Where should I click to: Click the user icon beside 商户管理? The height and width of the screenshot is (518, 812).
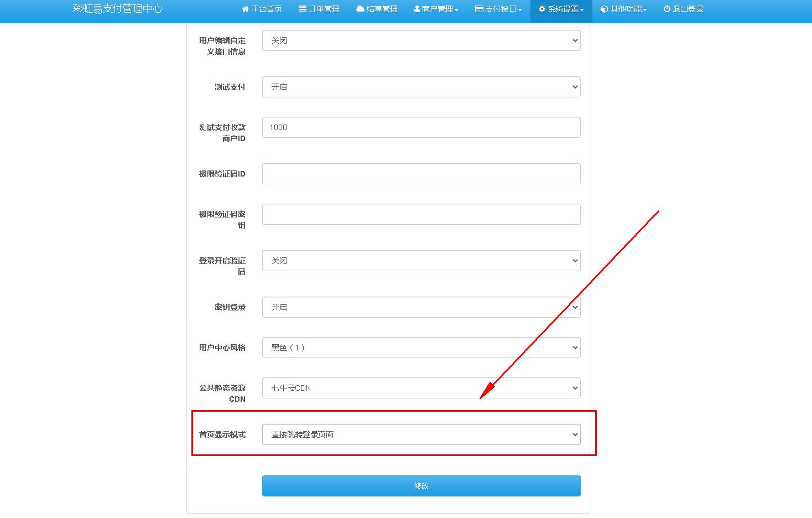click(x=417, y=9)
